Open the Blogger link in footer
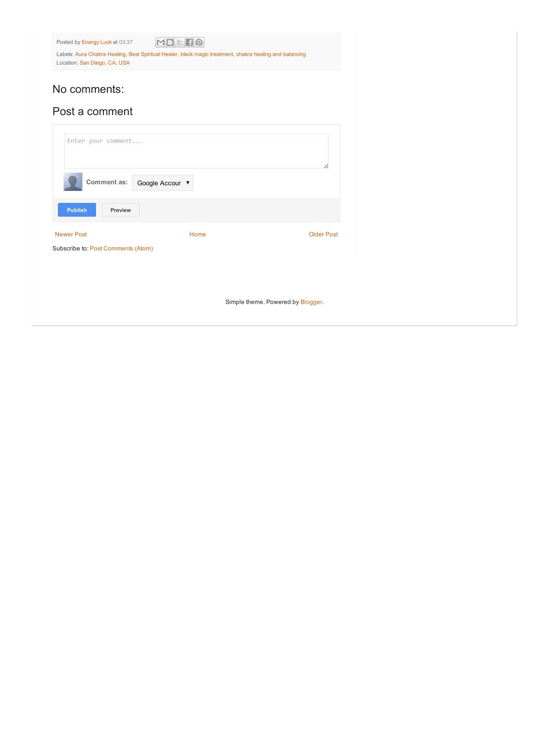Viewport: 534px width, 756px height. point(311,302)
